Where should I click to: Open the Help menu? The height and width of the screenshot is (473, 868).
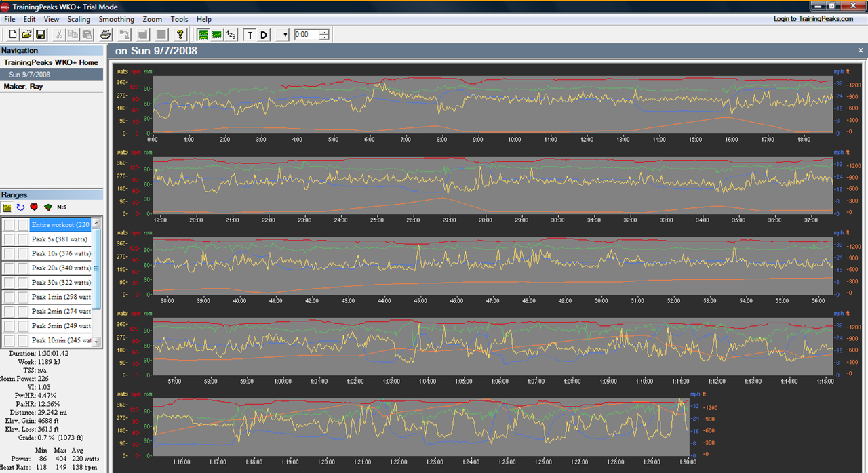click(203, 19)
